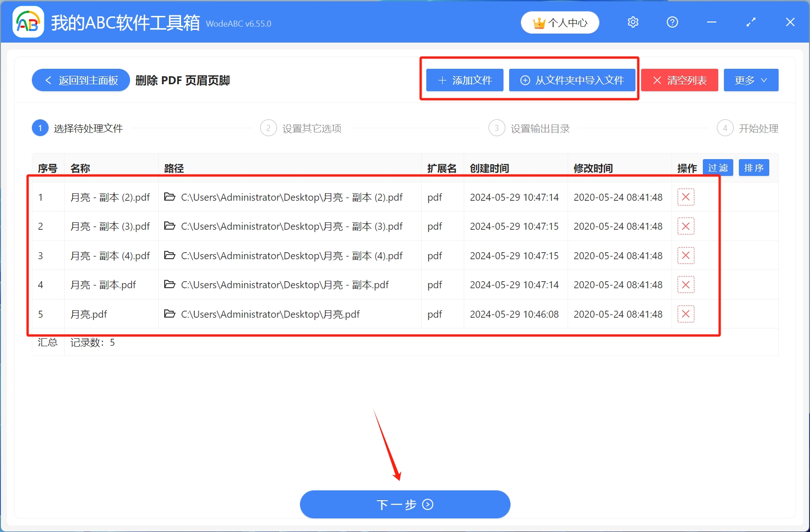810x532 pixels.
Task: Click the 添加文件 button
Action: click(464, 80)
